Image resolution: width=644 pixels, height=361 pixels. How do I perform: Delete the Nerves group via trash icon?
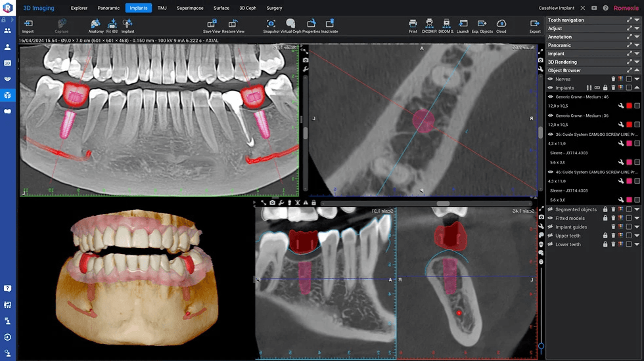click(x=613, y=79)
